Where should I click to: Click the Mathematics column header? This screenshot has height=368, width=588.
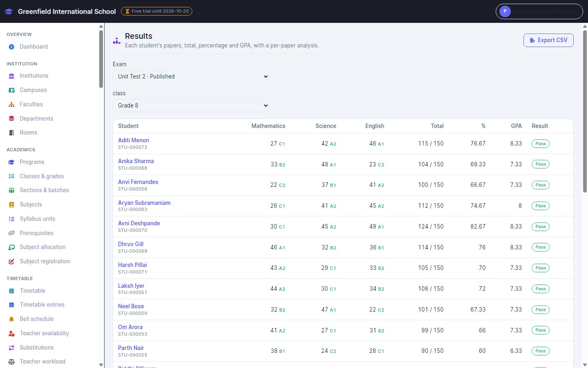click(x=268, y=126)
